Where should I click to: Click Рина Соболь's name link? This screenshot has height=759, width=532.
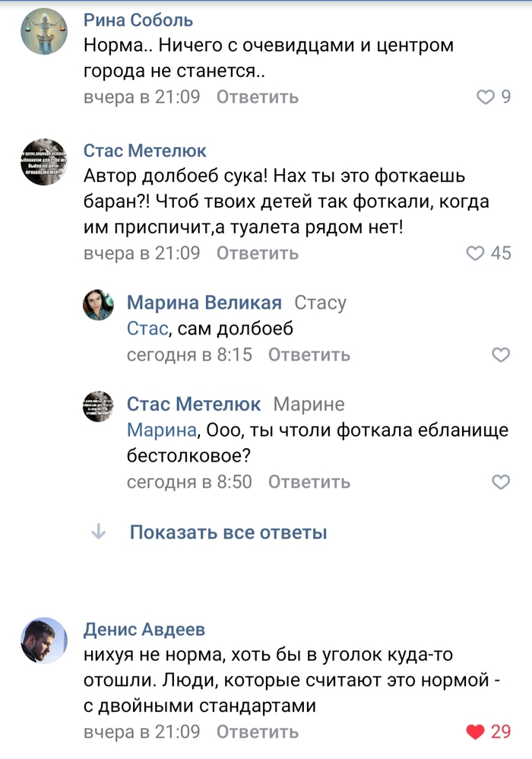138,20
